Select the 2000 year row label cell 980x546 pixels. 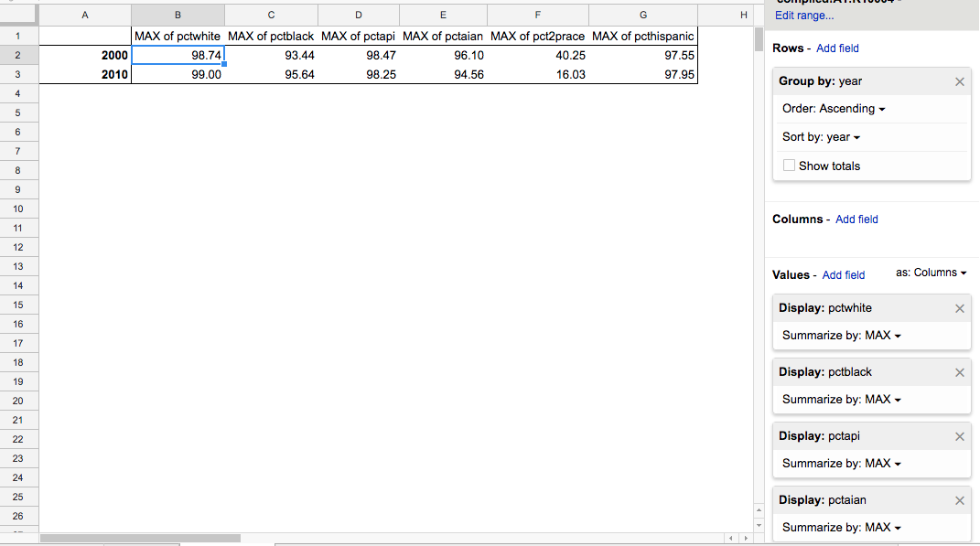click(x=85, y=55)
